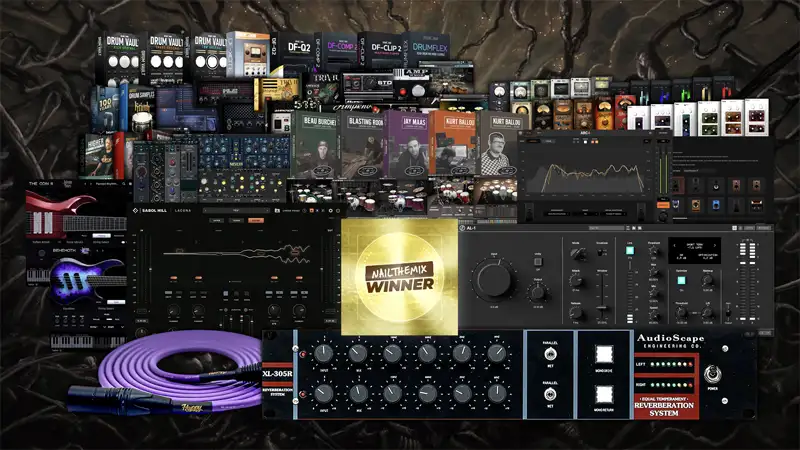Click the Mode knob in AL-1
This screenshot has width=800, height=450.
coord(577,254)
